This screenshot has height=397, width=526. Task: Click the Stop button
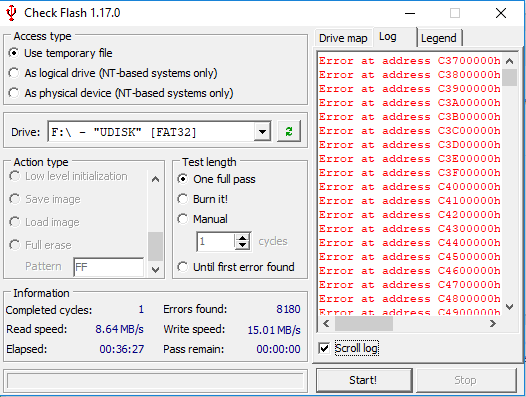(x=466, y=380)
